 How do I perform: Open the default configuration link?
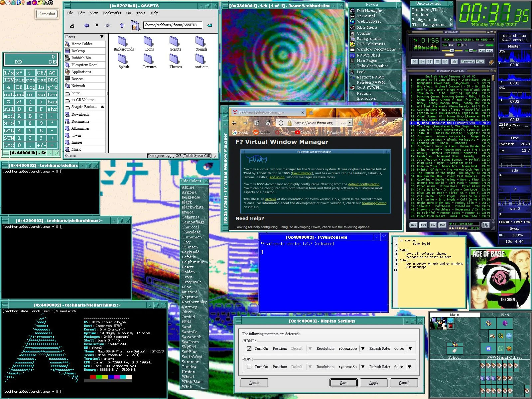[363, 184]
